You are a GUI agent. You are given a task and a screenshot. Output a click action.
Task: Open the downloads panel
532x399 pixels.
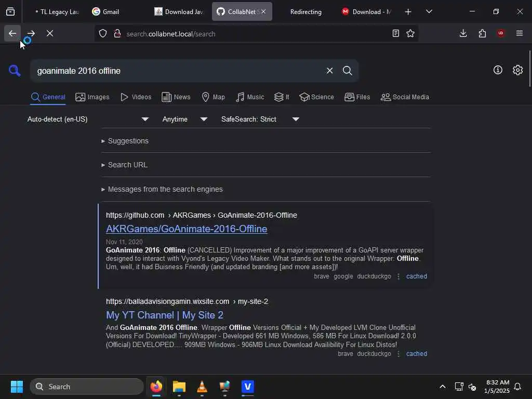[463, 33]
